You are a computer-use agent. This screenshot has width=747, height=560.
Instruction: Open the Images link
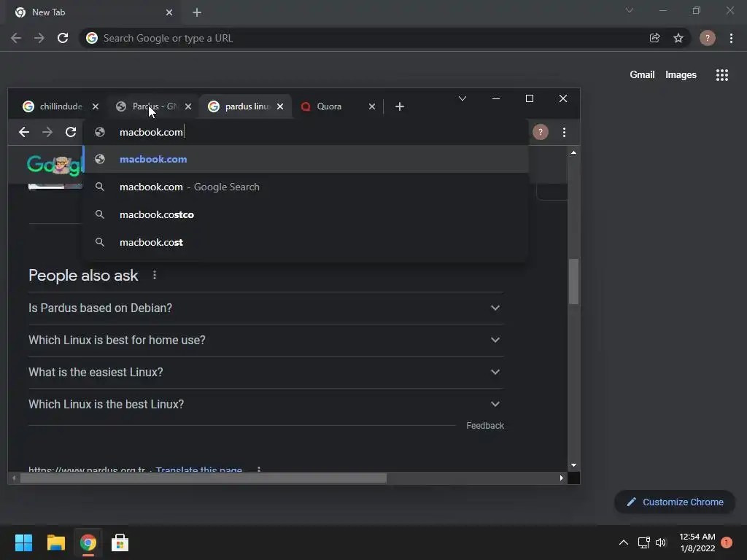pyautogui.click(x=681, y=75)
